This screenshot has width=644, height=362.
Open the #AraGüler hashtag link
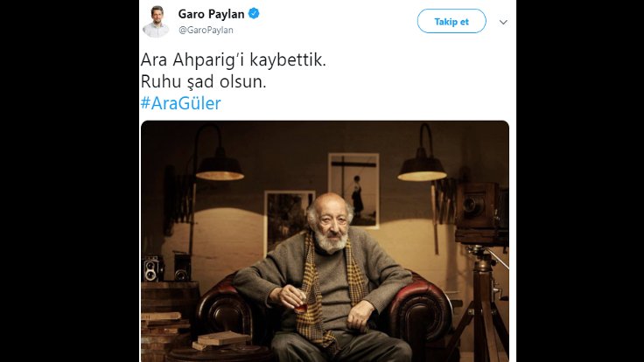[x=181, y=103]
